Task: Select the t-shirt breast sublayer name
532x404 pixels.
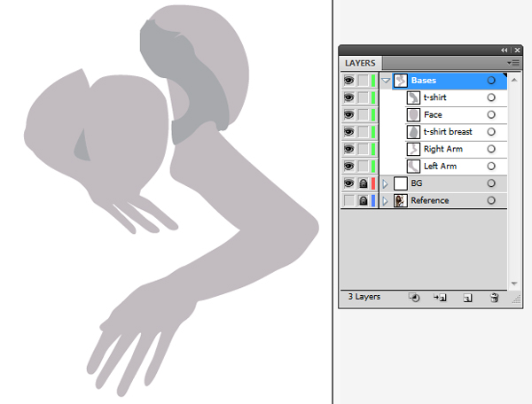Action: point(448,132)
